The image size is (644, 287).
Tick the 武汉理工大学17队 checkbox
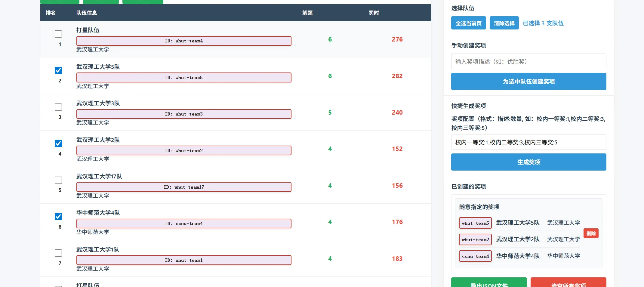click(58, 180)
